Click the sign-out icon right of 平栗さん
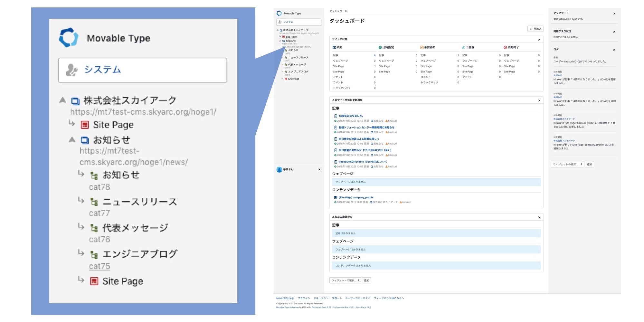The height and width of the screenshot is (322, 644). click(x=319, y=169)
